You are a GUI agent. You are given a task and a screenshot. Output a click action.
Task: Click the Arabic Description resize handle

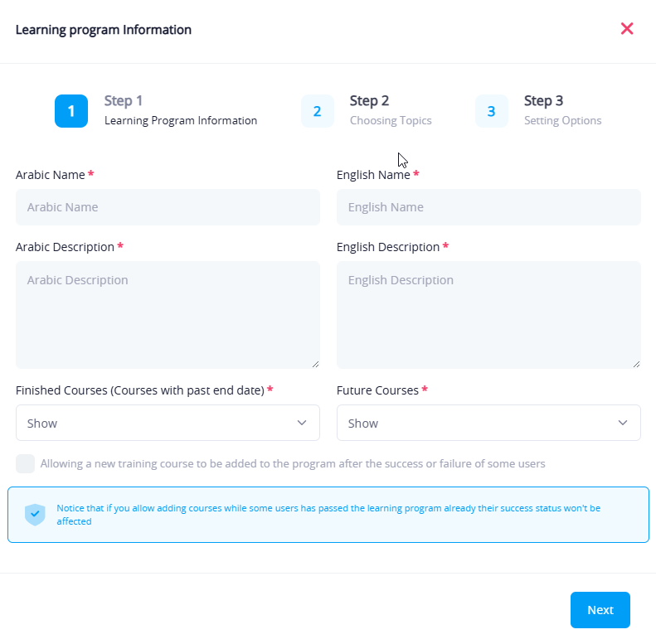click(x=315, y=364)
